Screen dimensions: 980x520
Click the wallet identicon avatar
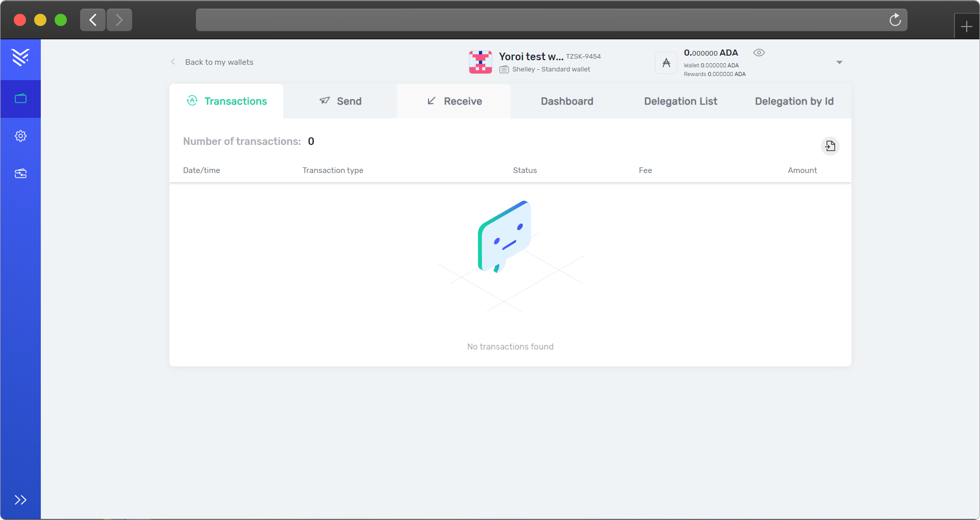click(481, 62)
